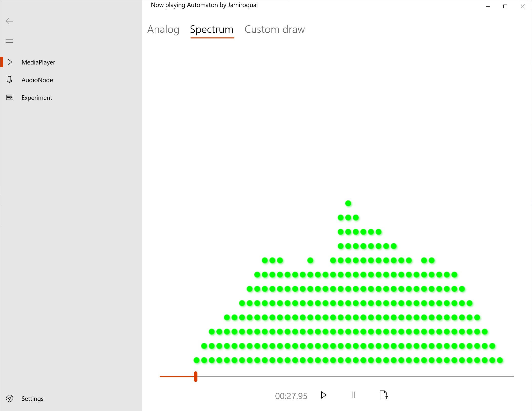Click the Settings gear icon
Image resolution: width=532 pixels, height=411 pixels.
click(x=10, y=398)
